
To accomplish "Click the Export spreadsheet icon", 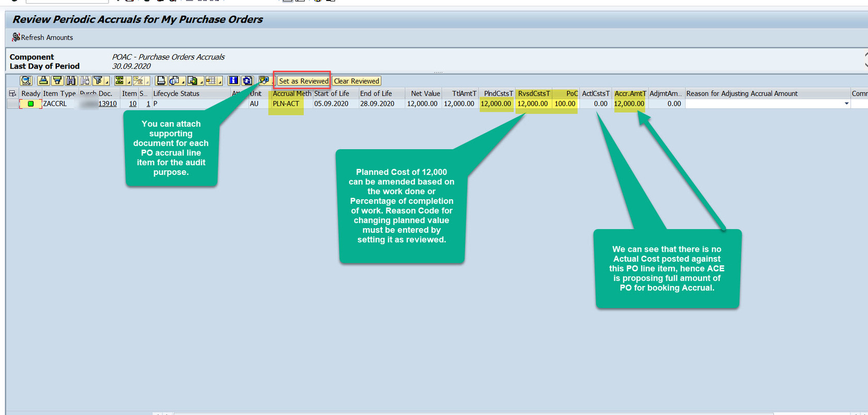I will pos(193,81).
